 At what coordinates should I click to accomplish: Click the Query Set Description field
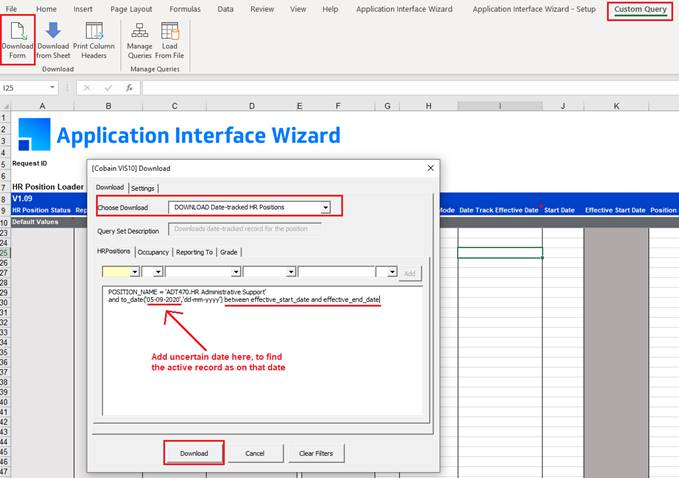245,229
